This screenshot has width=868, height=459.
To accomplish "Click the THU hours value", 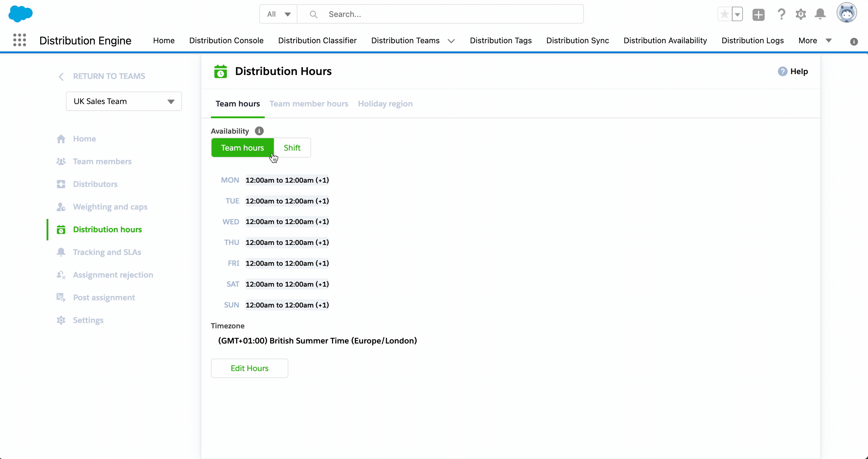I will tap(287, 243).
